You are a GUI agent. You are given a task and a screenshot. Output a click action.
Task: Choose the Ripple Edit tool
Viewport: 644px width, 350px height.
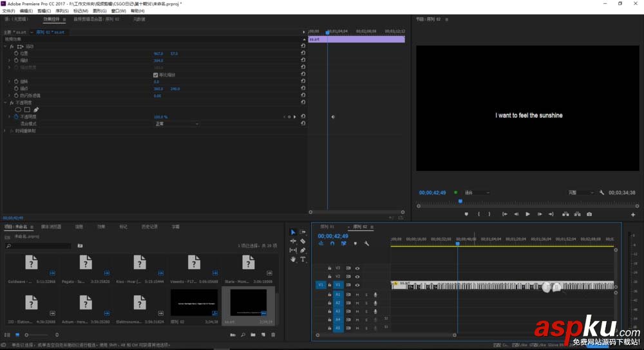click(x=293, y=241)
